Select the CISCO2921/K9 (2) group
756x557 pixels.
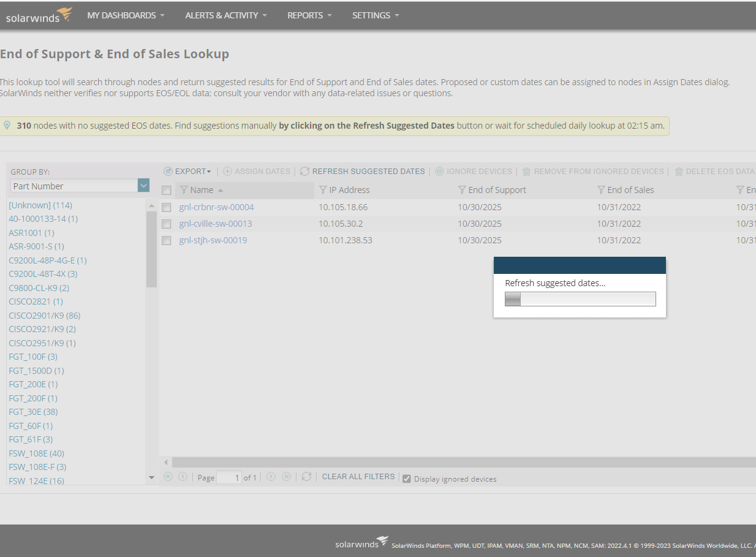(42, 329)
